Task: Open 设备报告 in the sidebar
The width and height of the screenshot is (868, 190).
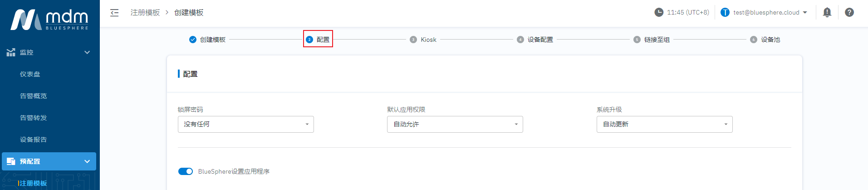Action: pos(33,140)
